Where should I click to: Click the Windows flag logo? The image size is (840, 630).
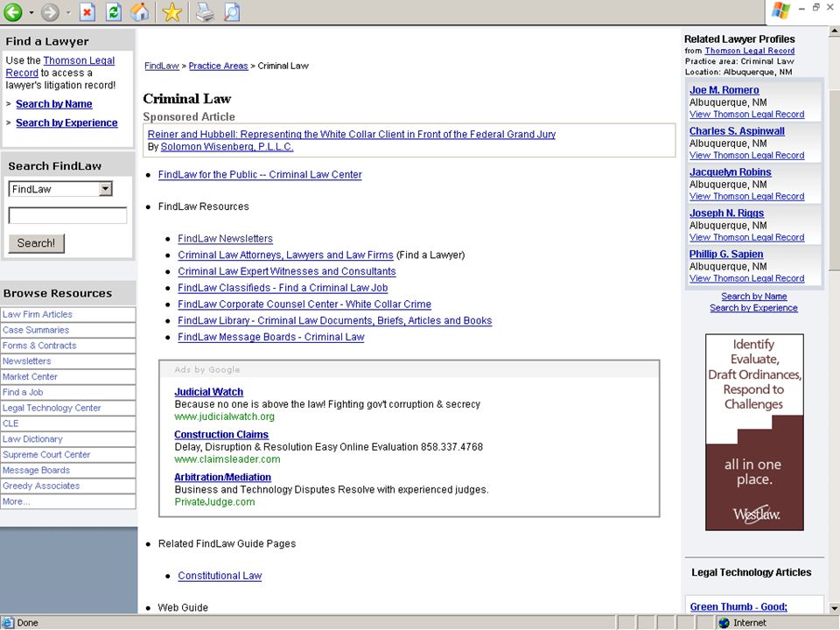click(780, 10)
